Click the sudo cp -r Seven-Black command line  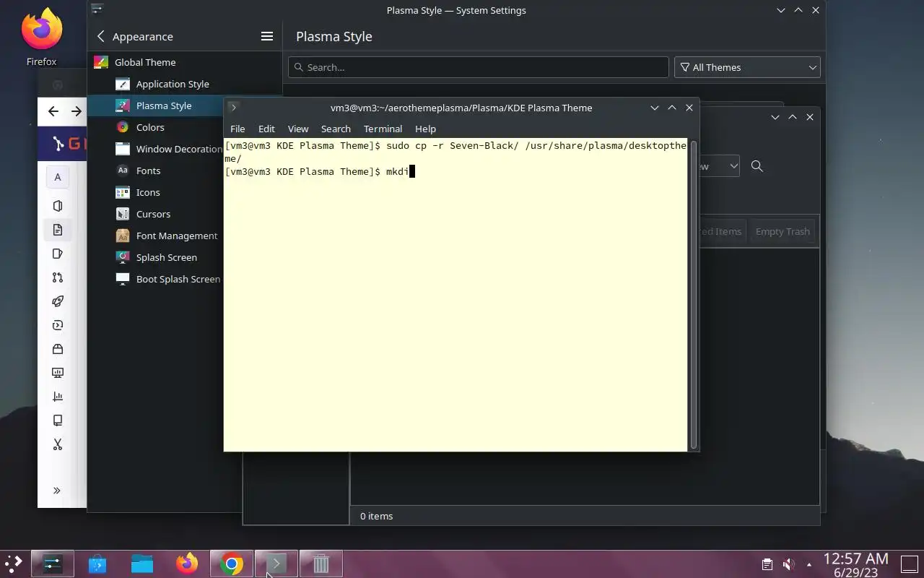click(456, 152)
